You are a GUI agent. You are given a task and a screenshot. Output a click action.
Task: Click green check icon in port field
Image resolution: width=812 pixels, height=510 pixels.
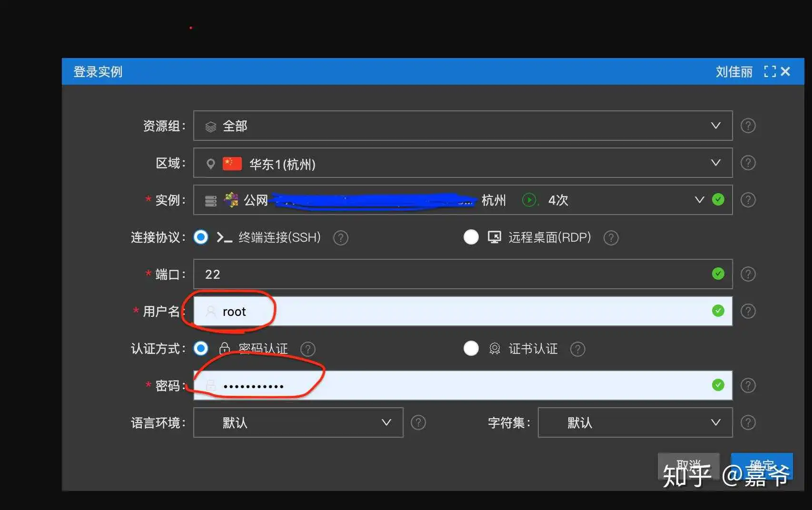(x=718, y=274)
